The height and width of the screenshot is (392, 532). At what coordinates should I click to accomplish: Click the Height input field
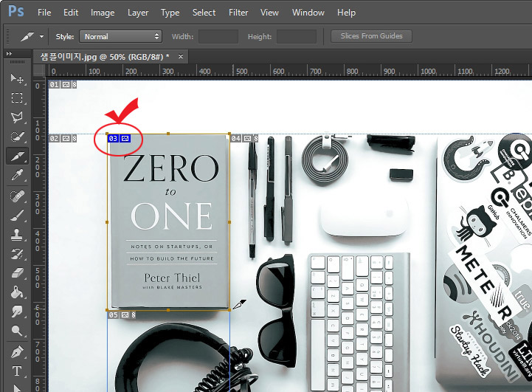coord(297,36)
